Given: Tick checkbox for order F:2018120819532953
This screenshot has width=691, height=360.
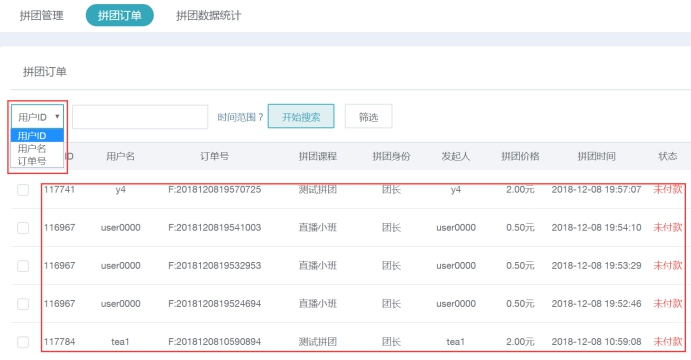Looking at the screenshot, I should pos(23,266).
